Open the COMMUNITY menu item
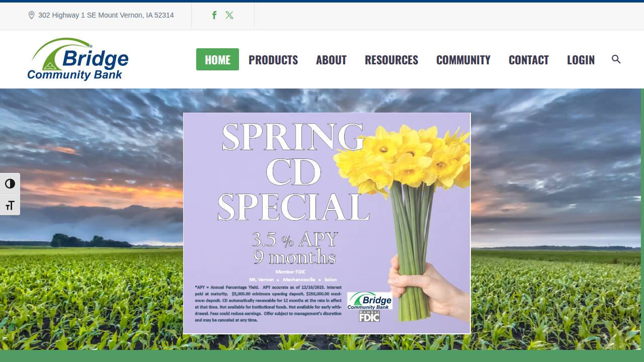This screenshot has width=644, height=362. pyautogui.click(x=463, y=59)
